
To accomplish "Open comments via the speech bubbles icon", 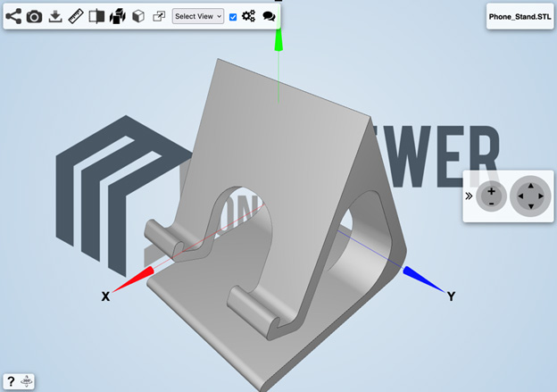I will point(269,16).
